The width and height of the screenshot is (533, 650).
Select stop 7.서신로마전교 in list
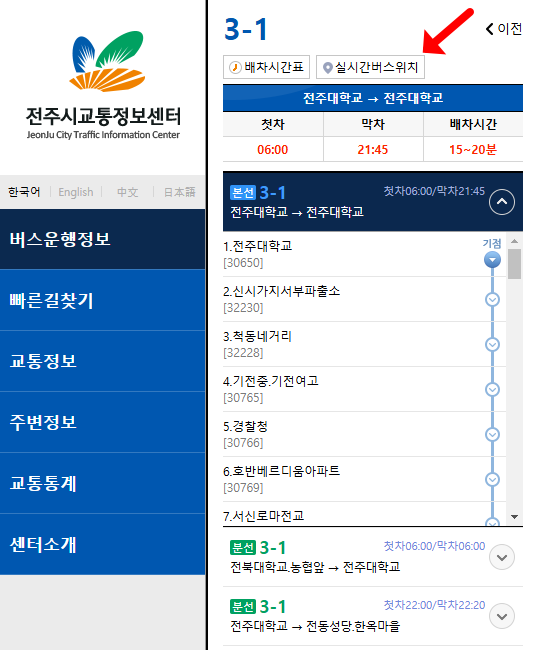(x=364, y=514)
